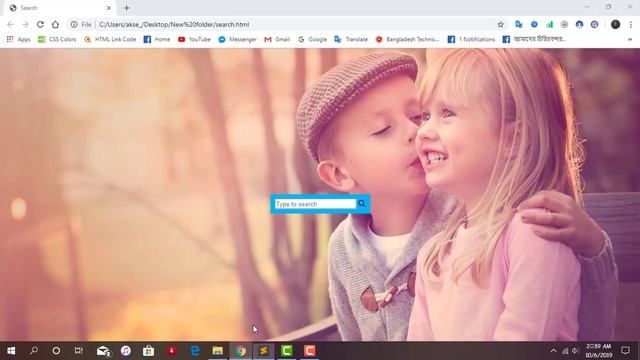Click the green bar-chart extension icon

(549, 24)
